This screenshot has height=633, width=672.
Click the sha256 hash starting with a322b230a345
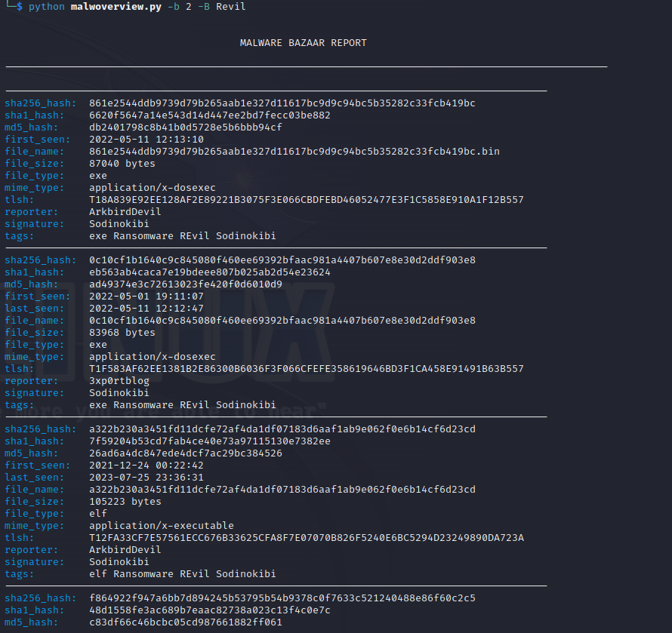click(x=282, y=429)
